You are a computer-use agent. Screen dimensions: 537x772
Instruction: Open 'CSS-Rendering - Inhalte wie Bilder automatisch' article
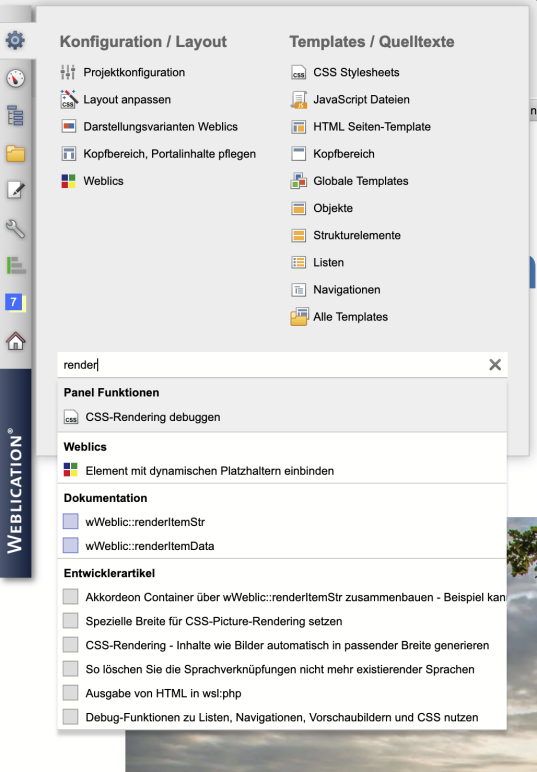pos(282,645)
